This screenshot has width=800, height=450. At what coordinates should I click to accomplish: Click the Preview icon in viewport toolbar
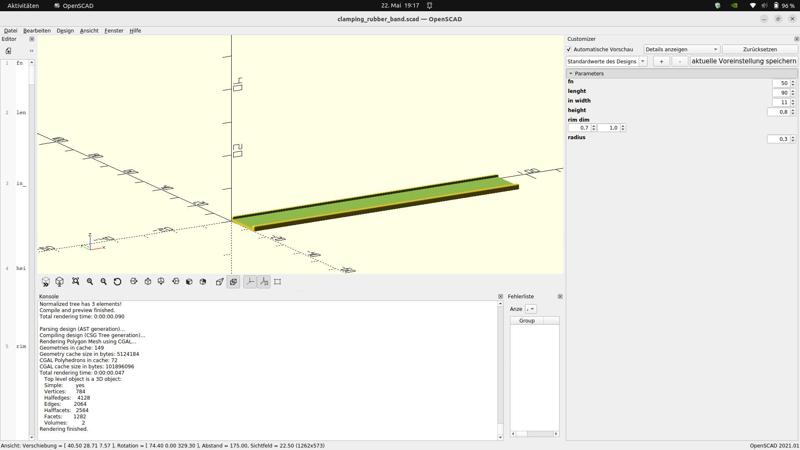tap(45, 282)
